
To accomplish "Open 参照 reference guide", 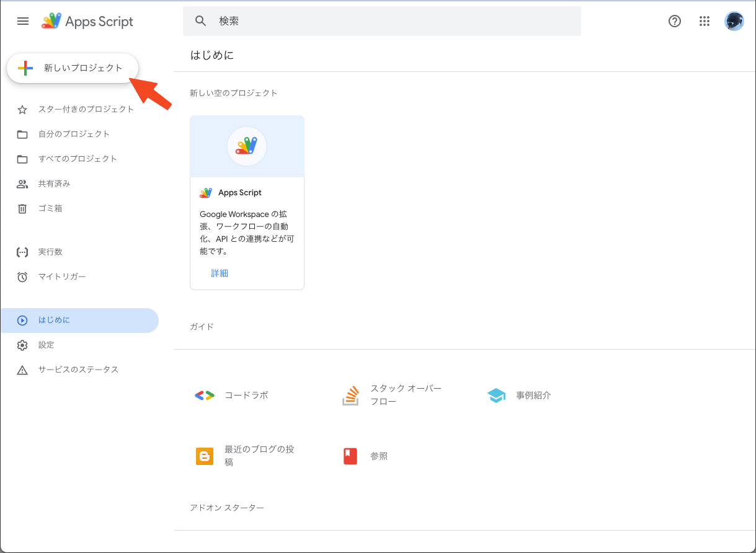I will click(379, 456).
